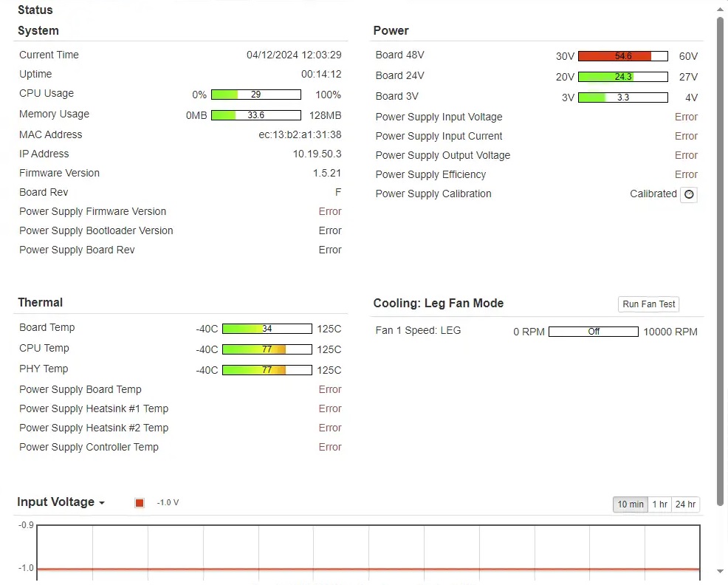This screenshot has height=585, width=728.
Task: Click the red Input Voltage legend swatch
Action: point(140,503)
